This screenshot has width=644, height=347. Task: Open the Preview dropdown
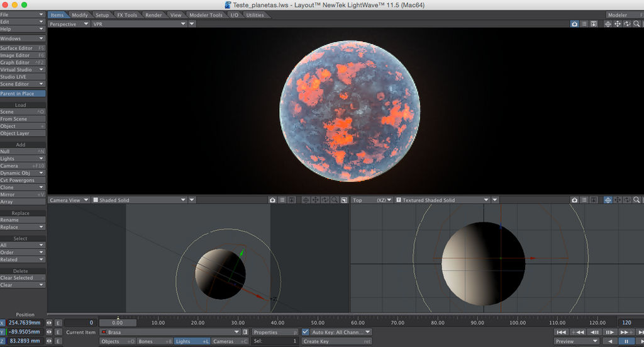pos(576,341)
